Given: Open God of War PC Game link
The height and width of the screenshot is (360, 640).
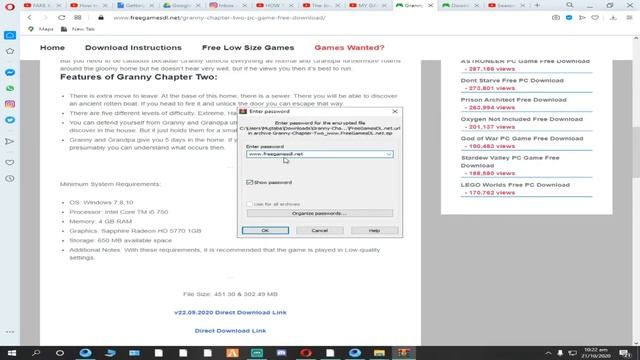Looking at the screenshot, I should click(522, 138).
